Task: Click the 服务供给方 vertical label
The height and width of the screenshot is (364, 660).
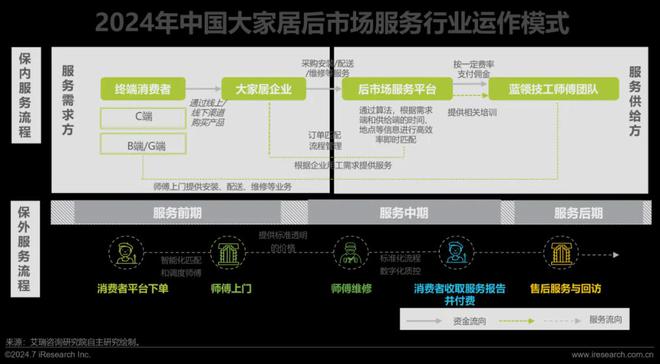Action: click(635, 101)
